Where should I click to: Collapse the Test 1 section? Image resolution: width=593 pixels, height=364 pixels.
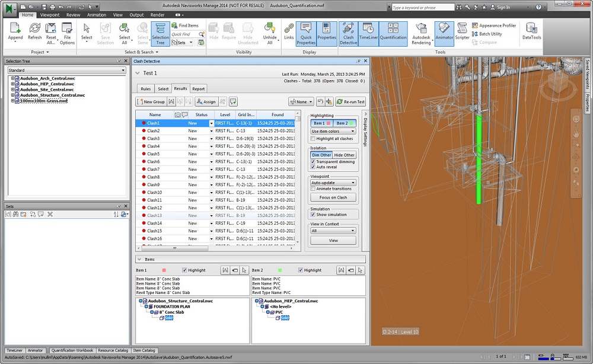pyautogui.click(x=138, y=73)
